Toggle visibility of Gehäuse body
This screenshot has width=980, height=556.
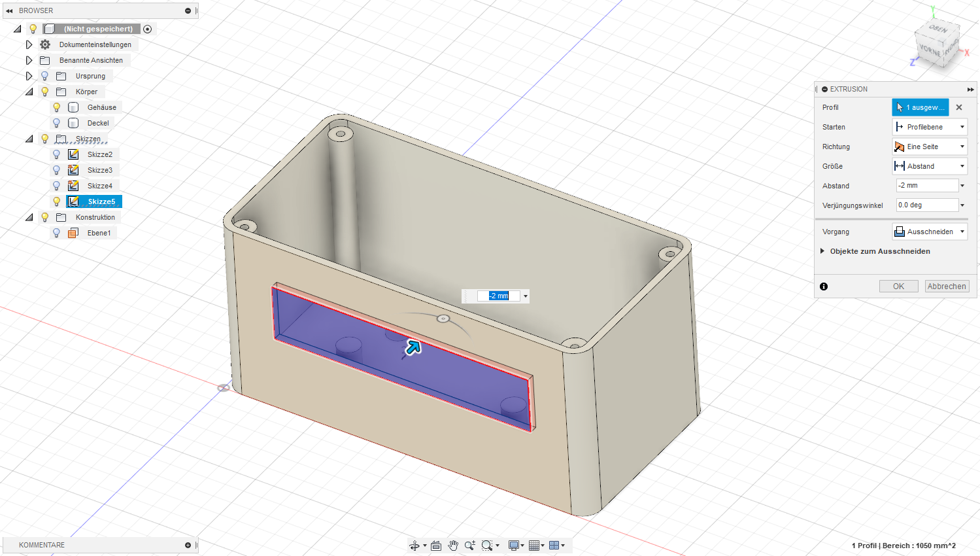[57, 107]
